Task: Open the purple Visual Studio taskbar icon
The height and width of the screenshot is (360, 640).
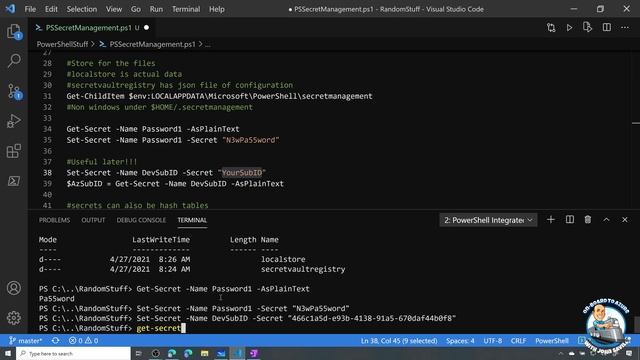Action: (x=253, y=353)
